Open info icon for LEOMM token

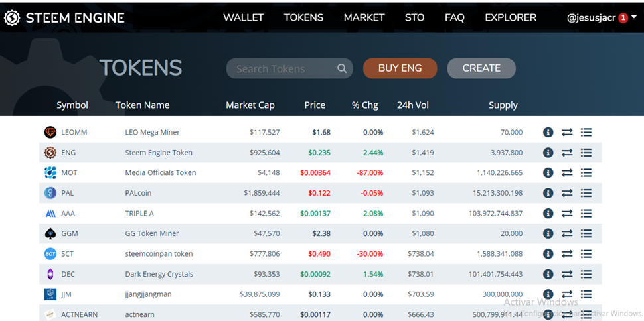[548, 132]
